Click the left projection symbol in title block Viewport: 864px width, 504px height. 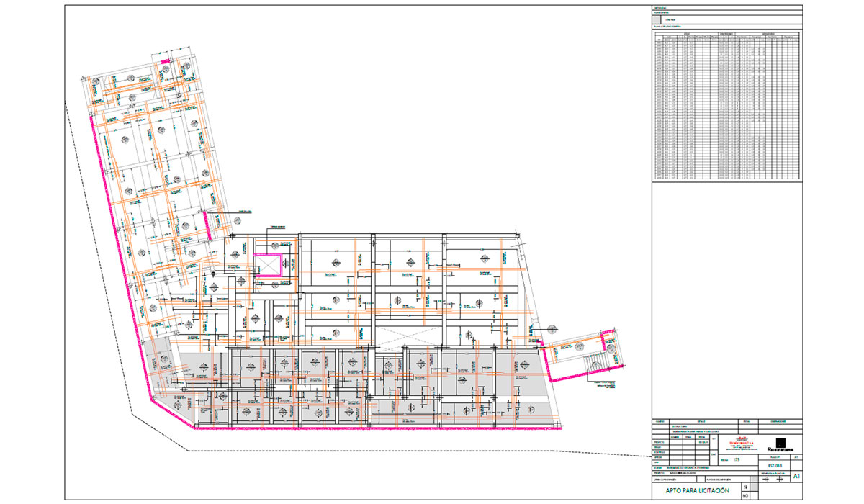coord(767,478)
